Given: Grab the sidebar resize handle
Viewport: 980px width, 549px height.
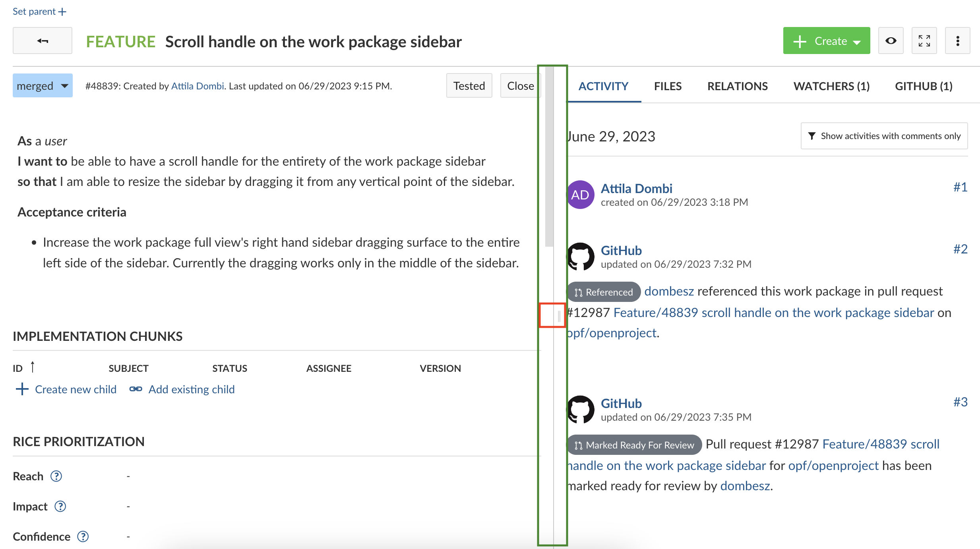Looking at the screenshot, I should point(559,316).
